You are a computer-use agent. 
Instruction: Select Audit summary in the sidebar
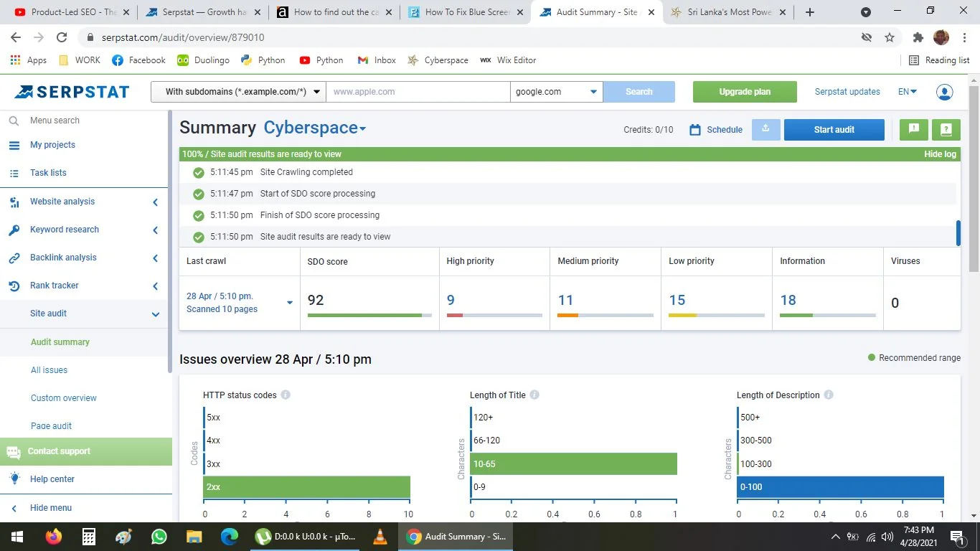click(60, 342)
